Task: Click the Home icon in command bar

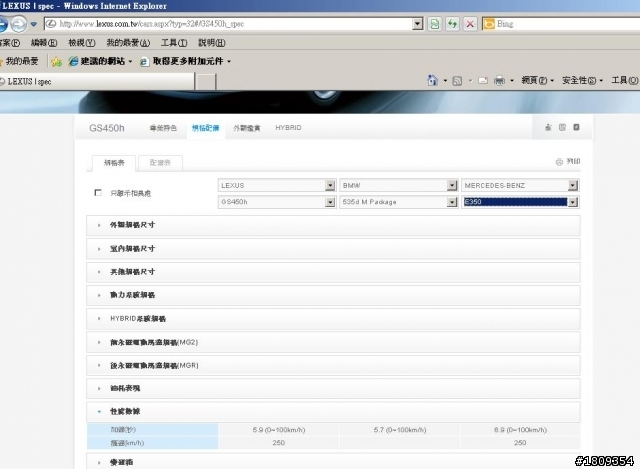Action: (x=432, y=80)
